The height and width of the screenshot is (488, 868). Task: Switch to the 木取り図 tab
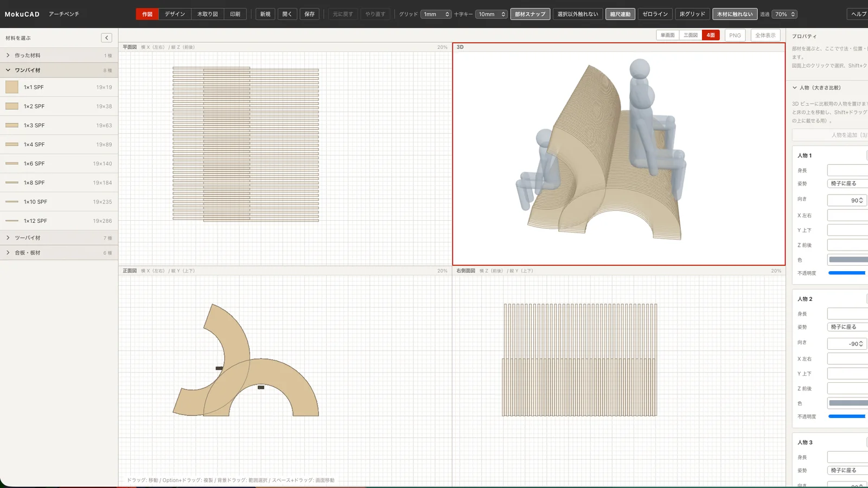(207, 14)
